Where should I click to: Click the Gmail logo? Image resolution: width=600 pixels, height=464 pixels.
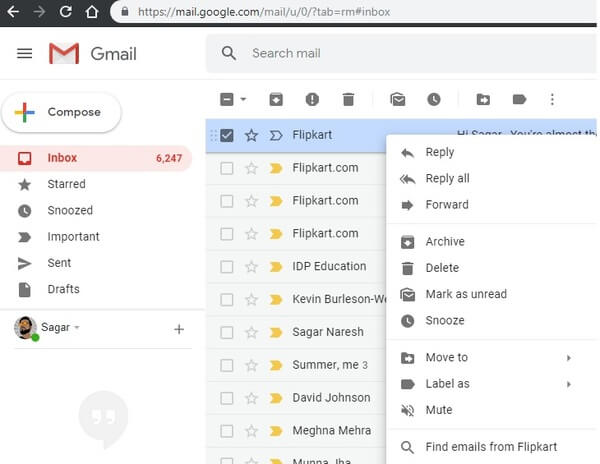tap(93, 54)
